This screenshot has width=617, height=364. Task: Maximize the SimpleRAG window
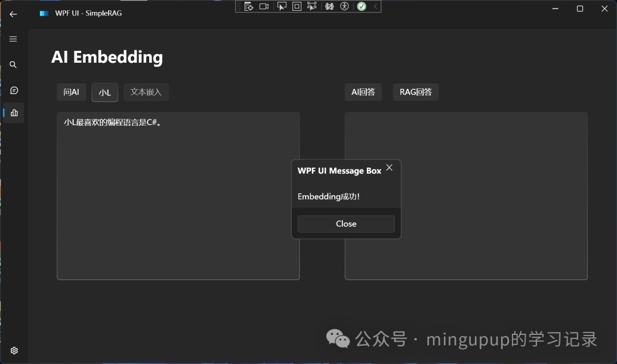pos(580,9)
